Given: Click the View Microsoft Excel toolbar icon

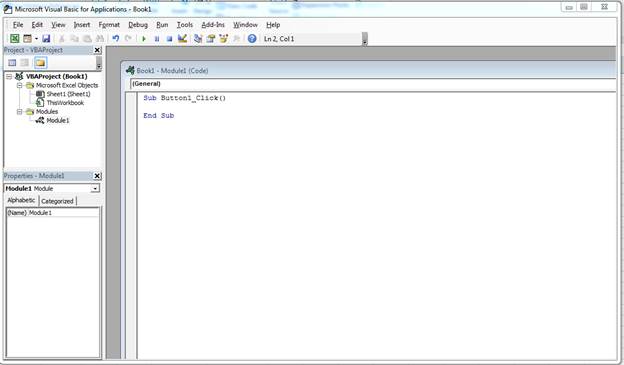Looking at the screenshot, I should pos(14,39).
